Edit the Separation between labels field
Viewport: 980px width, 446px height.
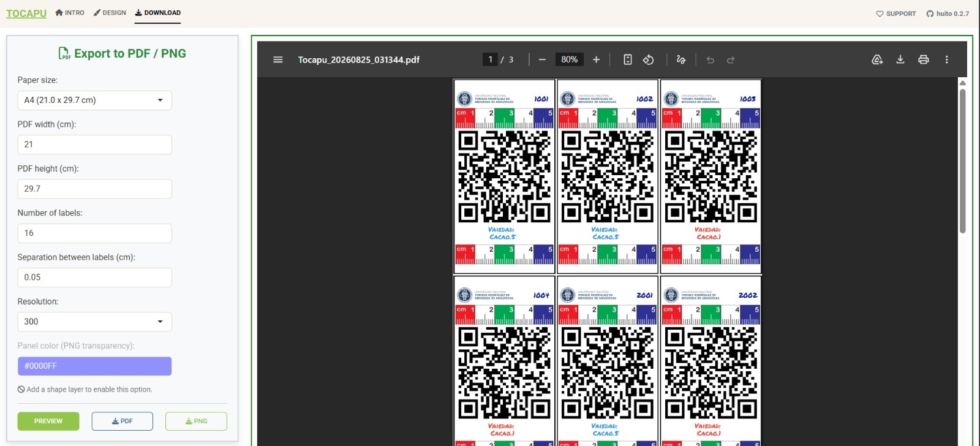(94, 278)
